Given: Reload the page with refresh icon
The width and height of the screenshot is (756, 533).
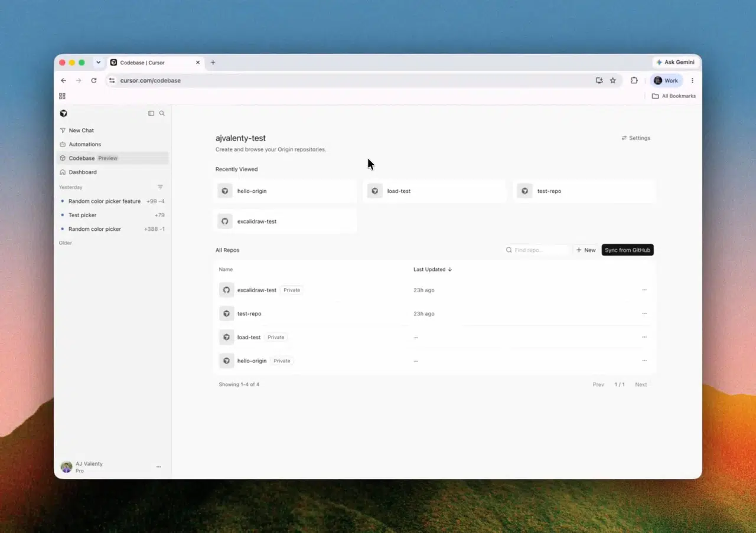Looking at the screenshot, I should point(93,80).
